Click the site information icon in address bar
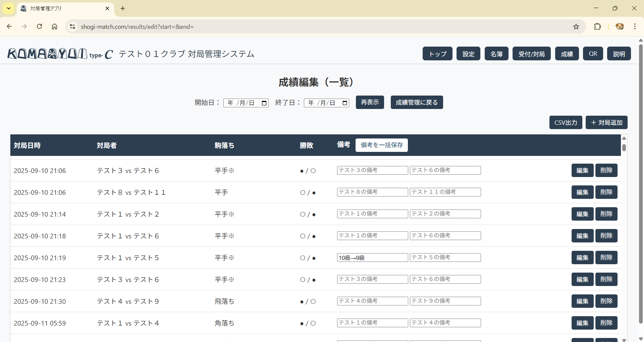This screenshot has height=342, width=644. 72,26
